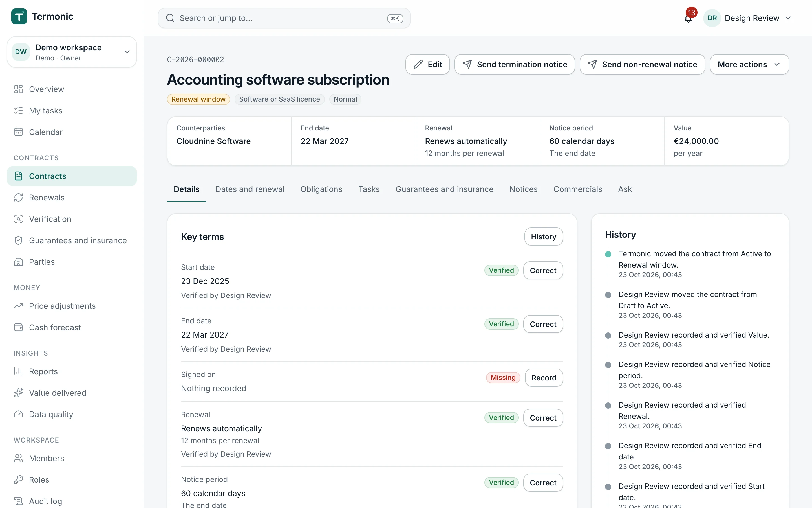Open the Commercials tab
This screenshot has width=812, height=508.
click(577, 189)
